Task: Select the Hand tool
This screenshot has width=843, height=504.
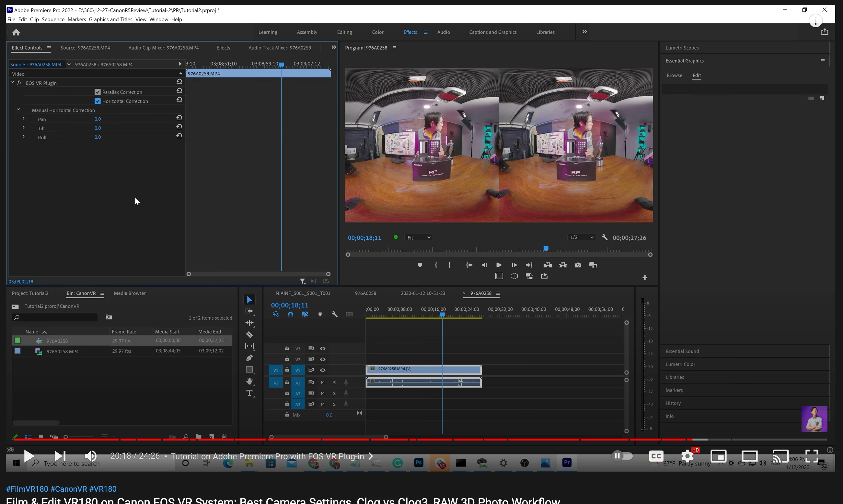Action: (249, 381)
